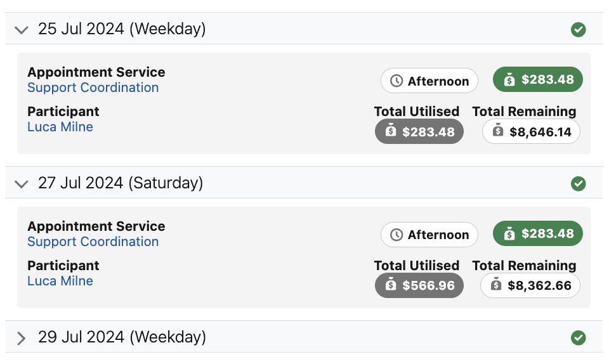609x364 pixels.
Task: Click the Afternoon clock badge on 25 Jul
Action: coord(429,81)
